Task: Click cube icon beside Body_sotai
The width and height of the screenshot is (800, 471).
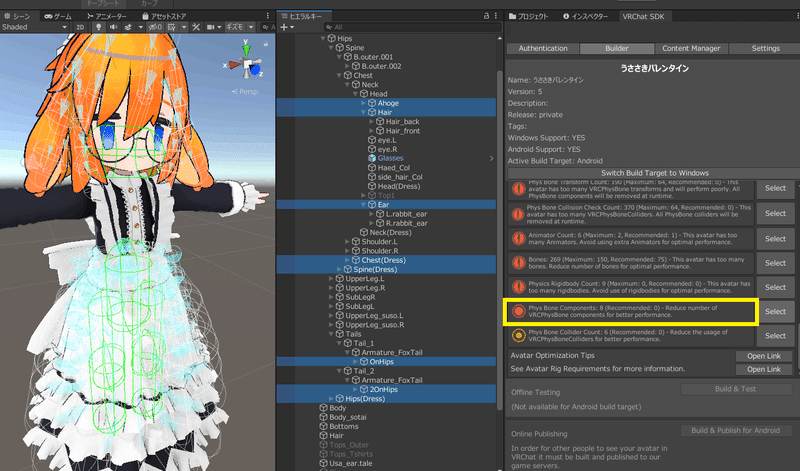Action: click(x=323, y=417)
